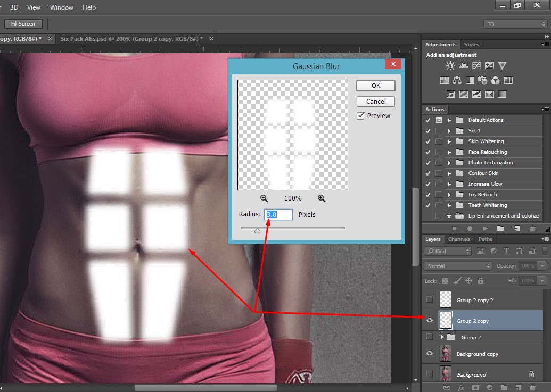551x392 pixels.
Task: Show the Group 2 copy 2 layer
Action: pos(429,300)
